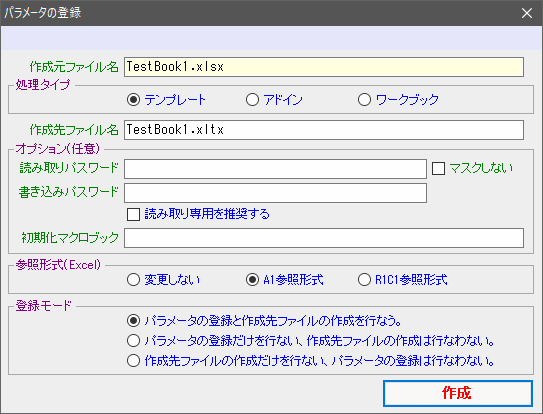Click the 登録モード group title
Screen dimensions: 543x414
[44, 306]
